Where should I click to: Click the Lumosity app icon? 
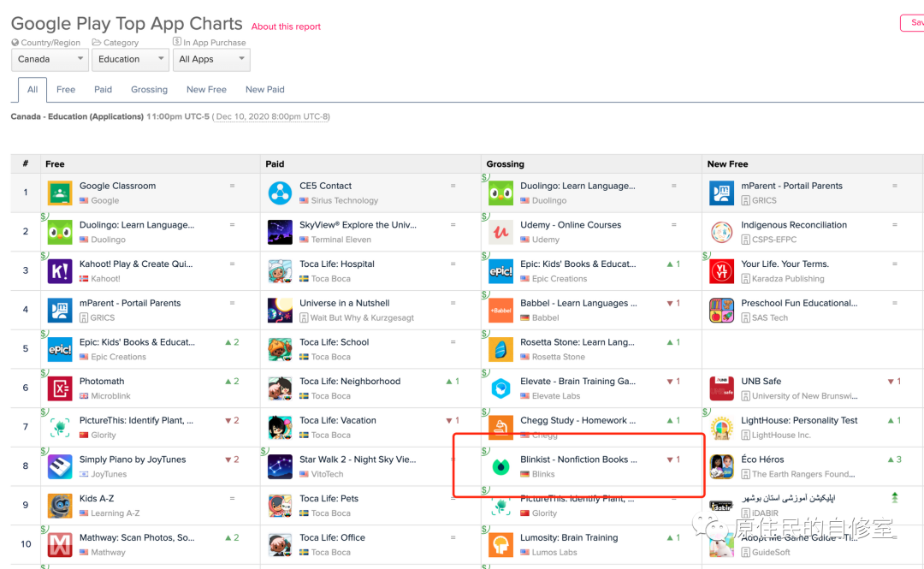coord(500,545)
